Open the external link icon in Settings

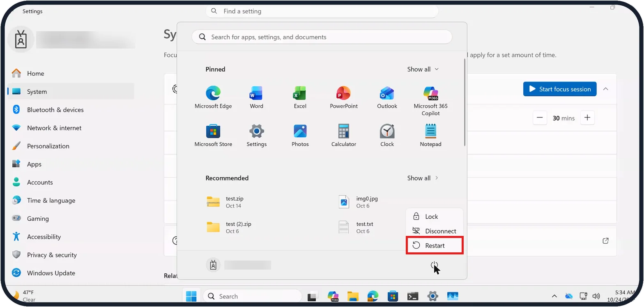tap(605, 241)
